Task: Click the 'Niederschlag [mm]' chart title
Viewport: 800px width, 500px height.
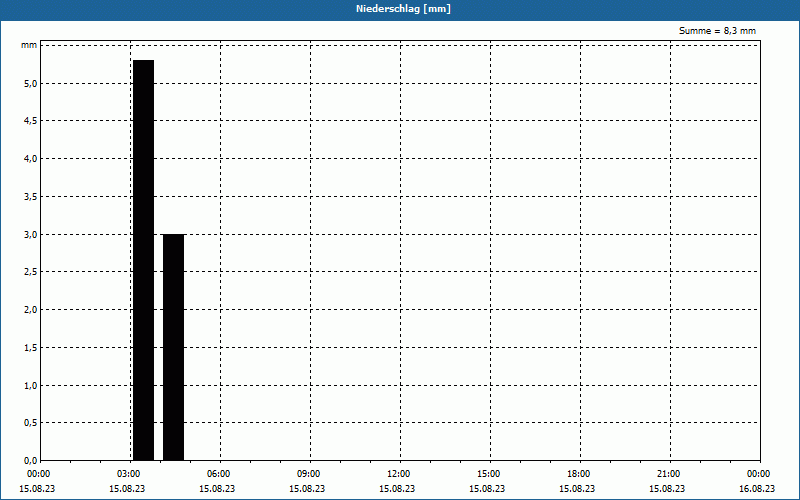Action: (403, 9)
